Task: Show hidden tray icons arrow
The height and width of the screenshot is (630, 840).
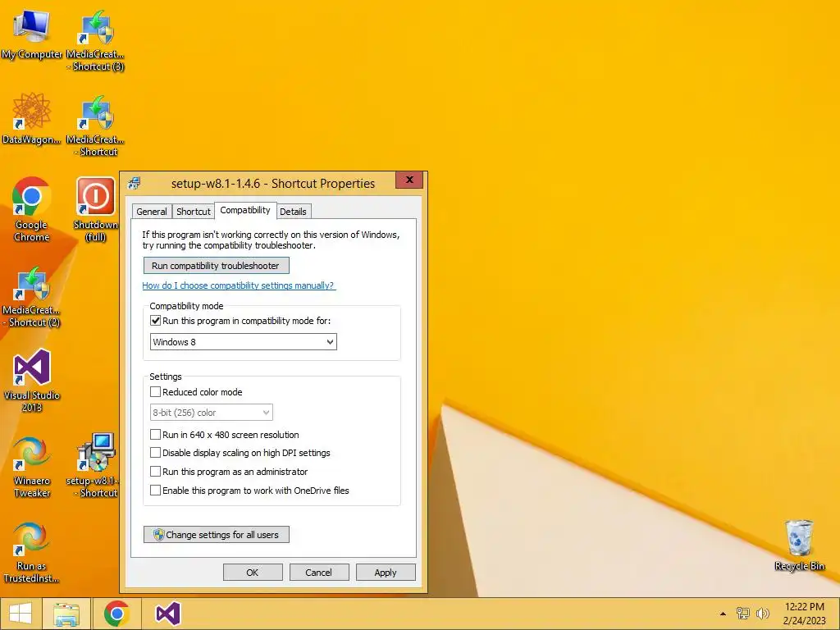Action: pyautogui.click(x=723, y=614)
